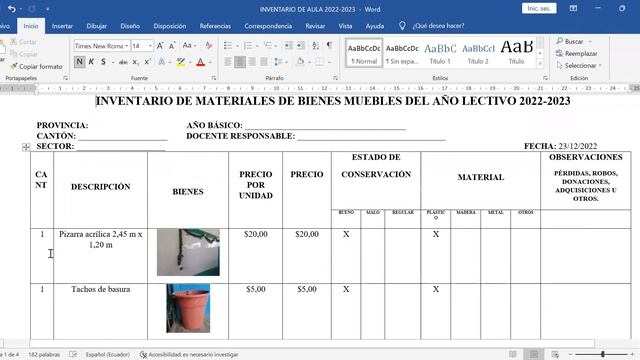Apply the Normal style
This screenshot has height=360, width=640.
click(x=364, y=53)
